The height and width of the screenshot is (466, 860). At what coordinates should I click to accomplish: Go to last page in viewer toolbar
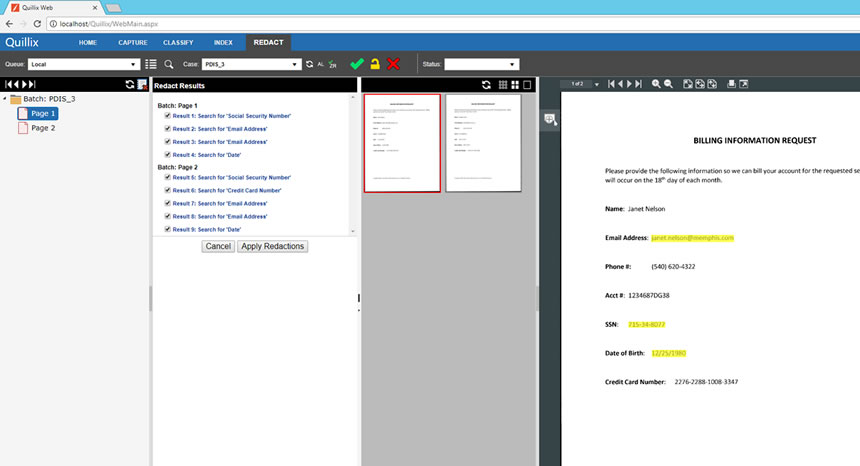tap(638, 84)
